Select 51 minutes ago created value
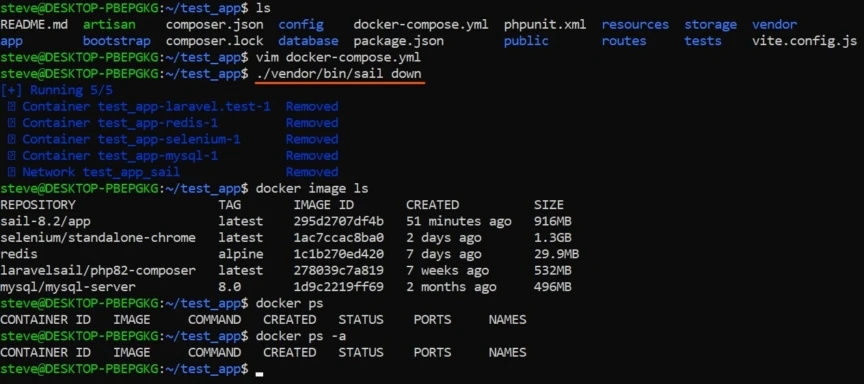The height and width of the screenshot is (384, 864). pos(458,221)
